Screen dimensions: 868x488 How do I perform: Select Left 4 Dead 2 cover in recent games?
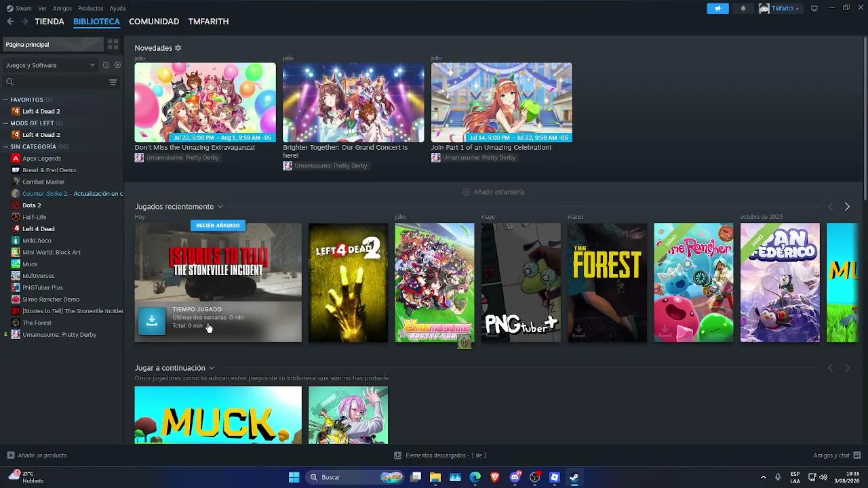coord(348,283)
